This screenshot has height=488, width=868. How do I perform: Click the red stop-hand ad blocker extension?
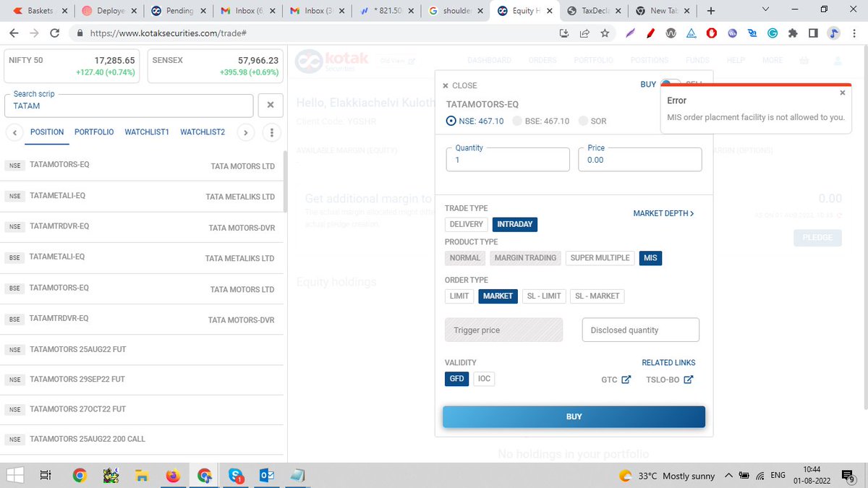[x=712, y=33]
